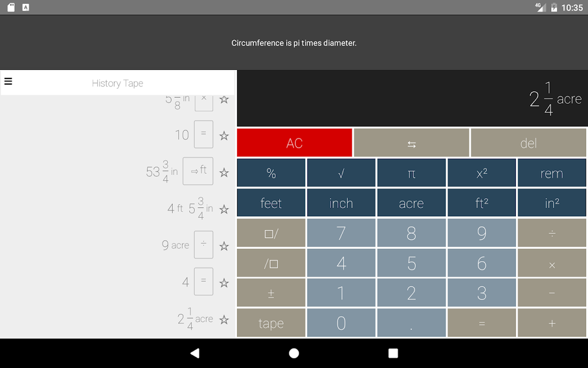
Task: Star the 2 1/4 acre history entry
Action: (x=224, y=318)
